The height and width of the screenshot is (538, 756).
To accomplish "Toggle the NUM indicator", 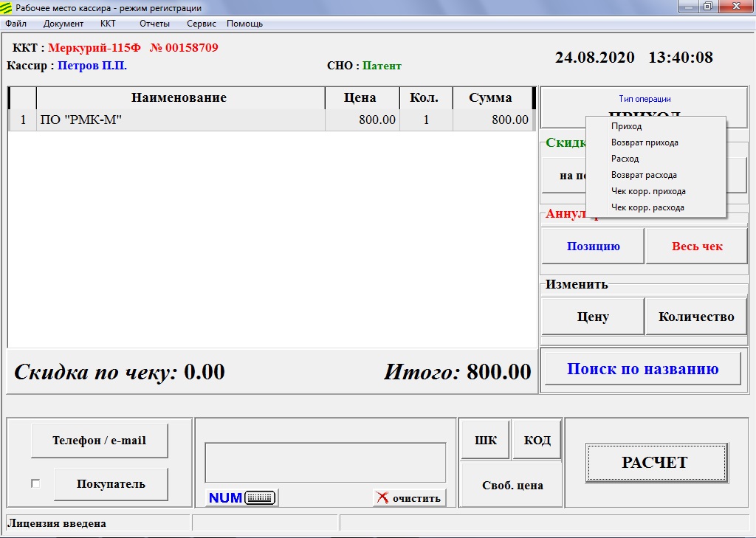I will (225, 498).
